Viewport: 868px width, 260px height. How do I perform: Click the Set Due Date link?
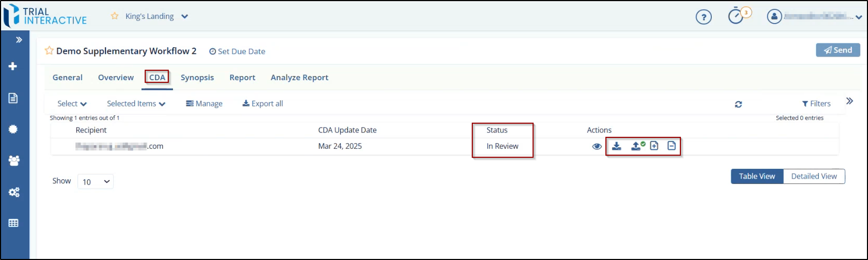[x=237, y=51]
